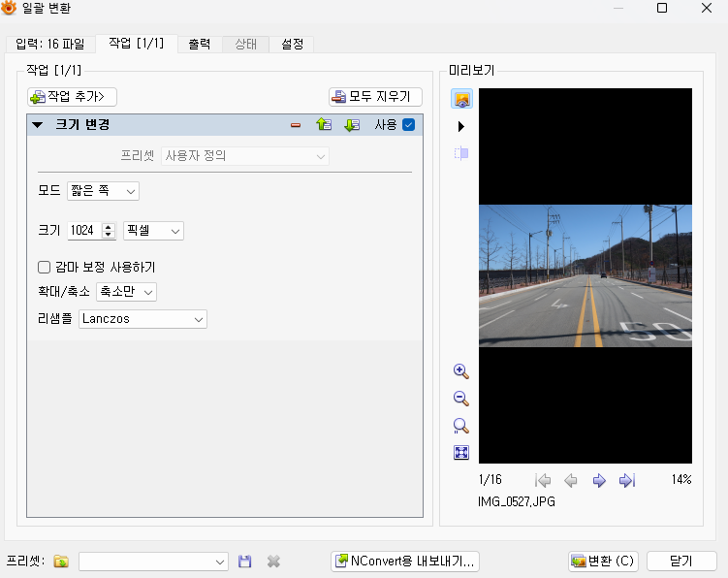The width and height of the screenshot is (728, 578).
Task: Increase 크기 value with up spinner arrow
Action: [x=109, y=227]
